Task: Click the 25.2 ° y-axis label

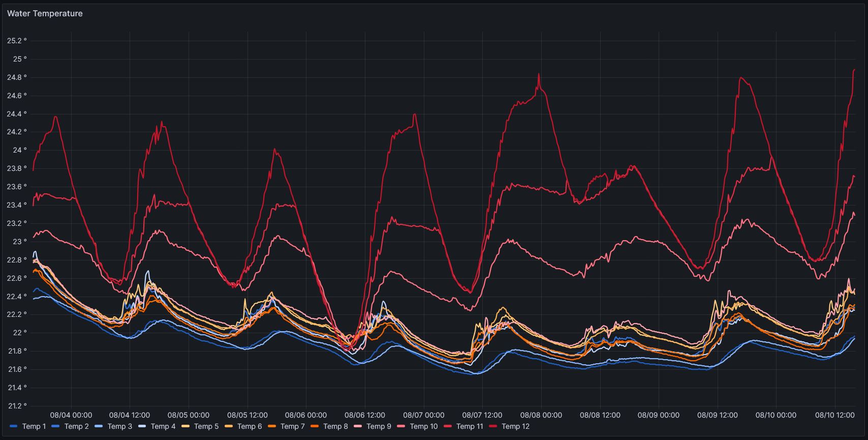Action: 17,41
